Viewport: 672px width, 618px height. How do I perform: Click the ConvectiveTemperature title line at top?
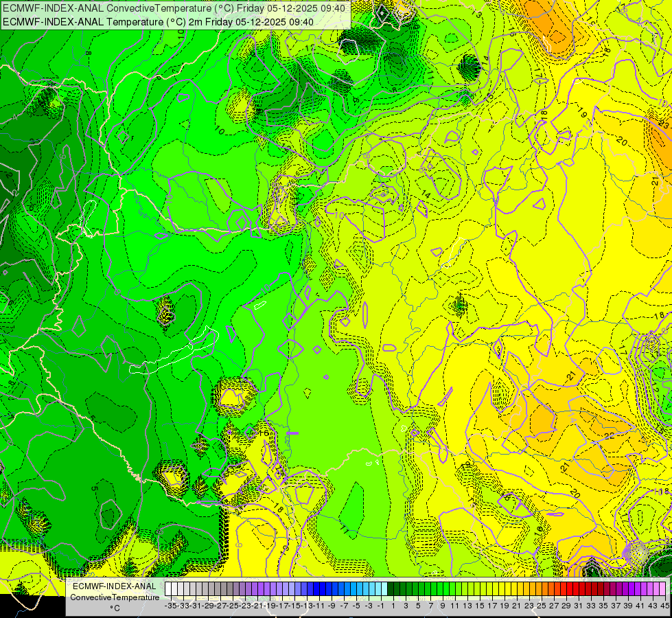tap(174, 8)
